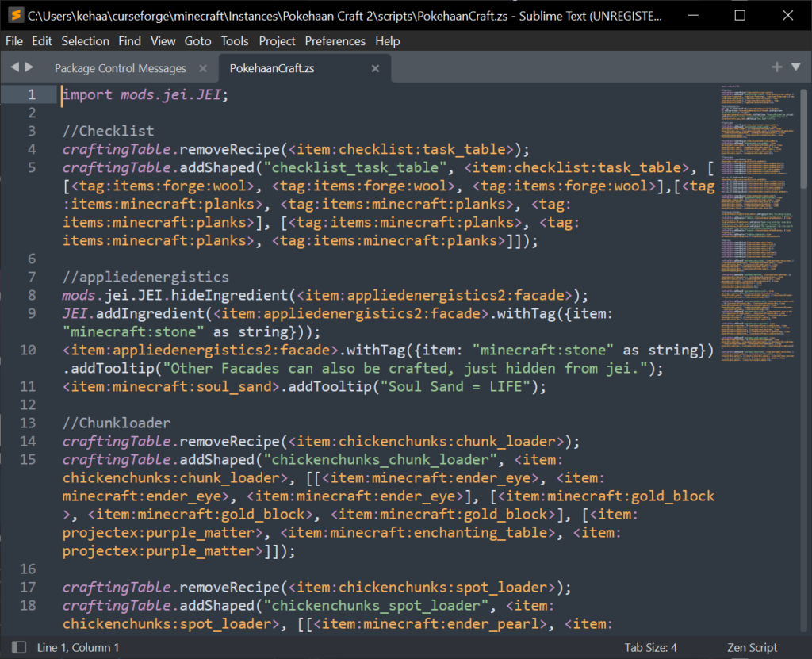Click the Line 1, Column 1 status indicator
The width and height of the screenshot is (812, 659).
(79, 648)
